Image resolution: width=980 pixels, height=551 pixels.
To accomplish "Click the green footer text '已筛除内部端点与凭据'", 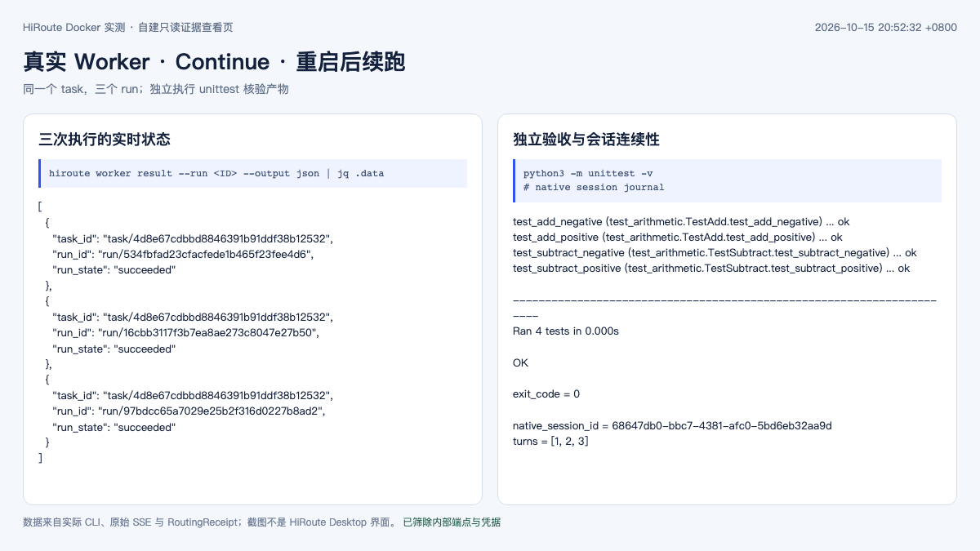I will 452,522.
